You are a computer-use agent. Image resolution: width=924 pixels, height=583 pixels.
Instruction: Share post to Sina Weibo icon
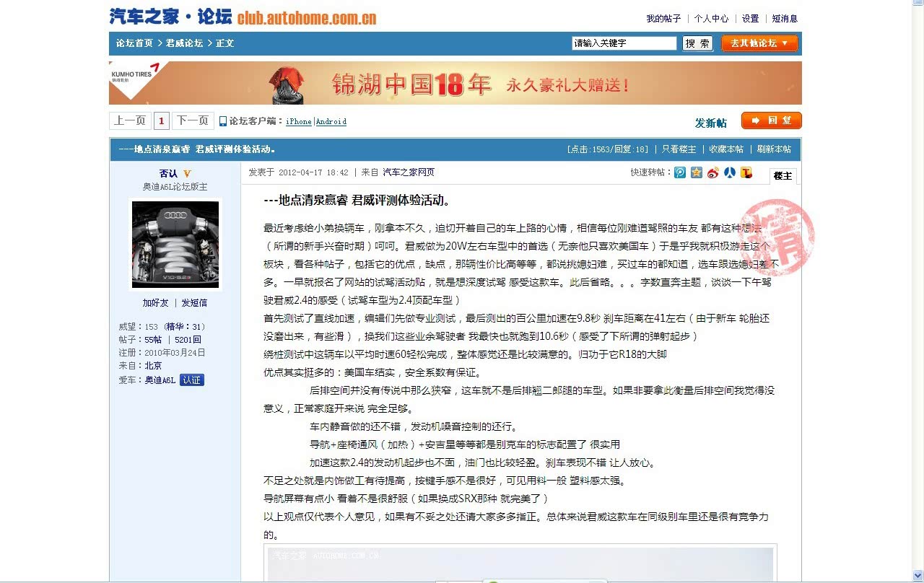[x=713, y=172]
